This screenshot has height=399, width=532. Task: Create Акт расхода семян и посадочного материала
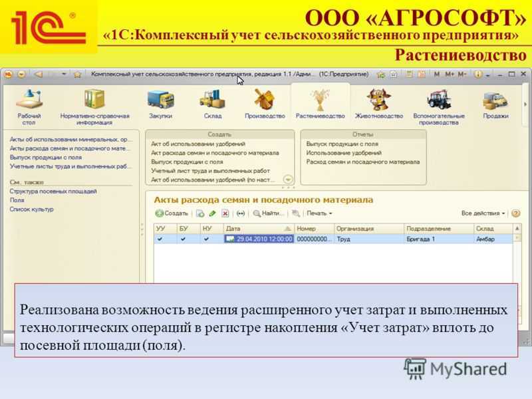pyautogui.click(x=215, y=153)
